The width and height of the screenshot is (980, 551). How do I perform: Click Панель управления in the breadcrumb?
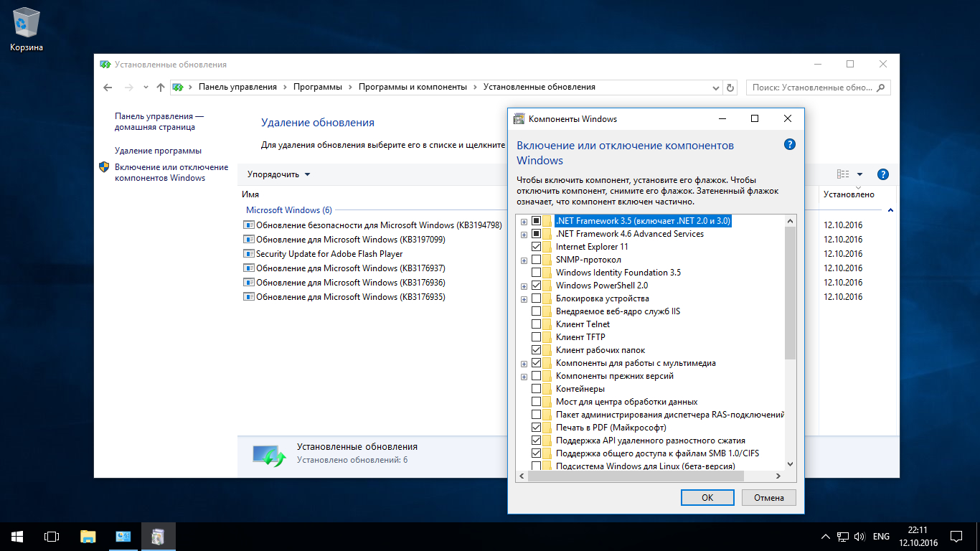click(237, 87)
